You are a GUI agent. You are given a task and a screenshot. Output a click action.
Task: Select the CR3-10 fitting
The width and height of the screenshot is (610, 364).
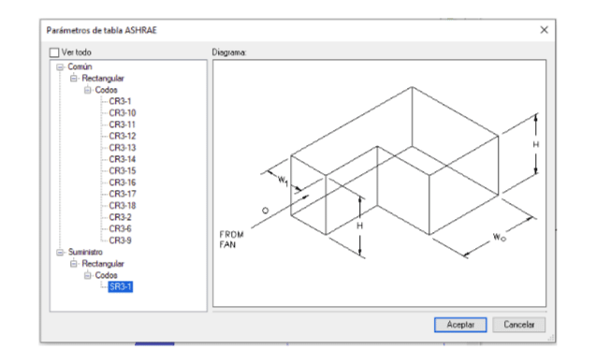[x=123, y=113]
